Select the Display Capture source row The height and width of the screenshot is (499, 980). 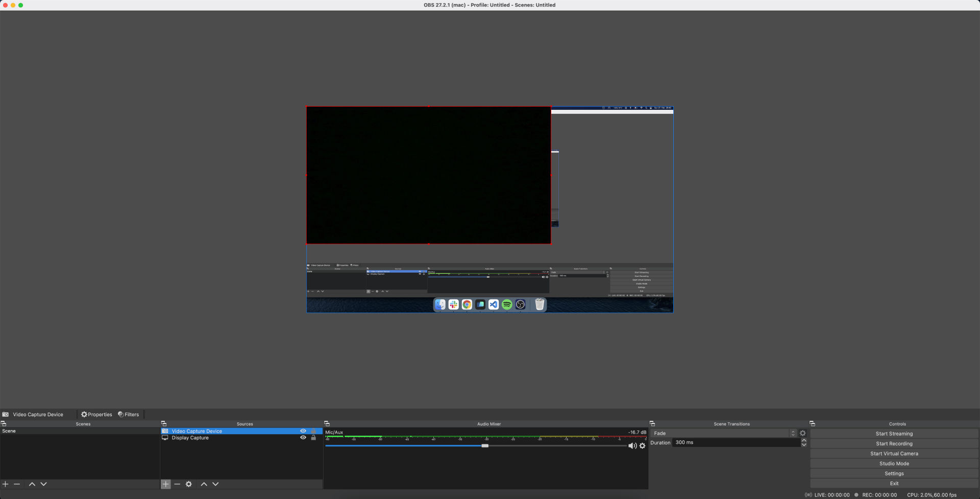click(x=241, y=438)
